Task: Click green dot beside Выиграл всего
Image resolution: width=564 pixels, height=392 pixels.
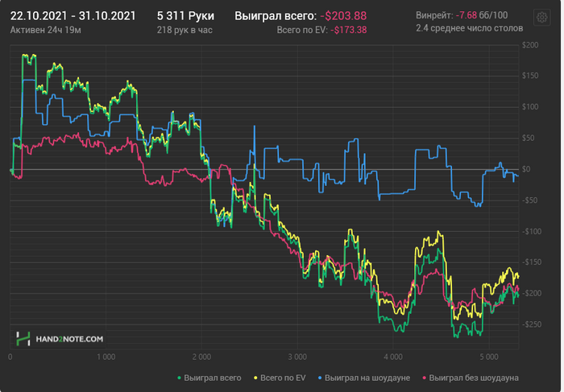Action: (178, 377)
